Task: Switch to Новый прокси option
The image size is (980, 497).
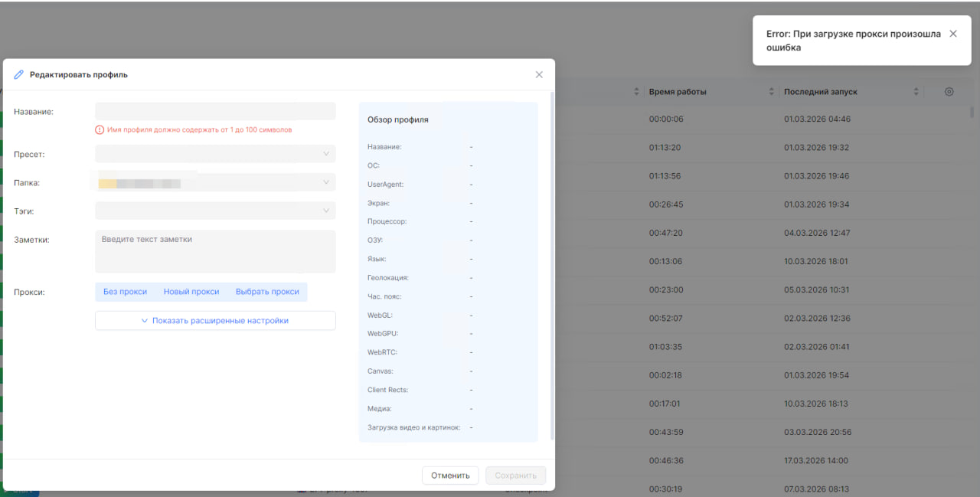Action: 191,292
